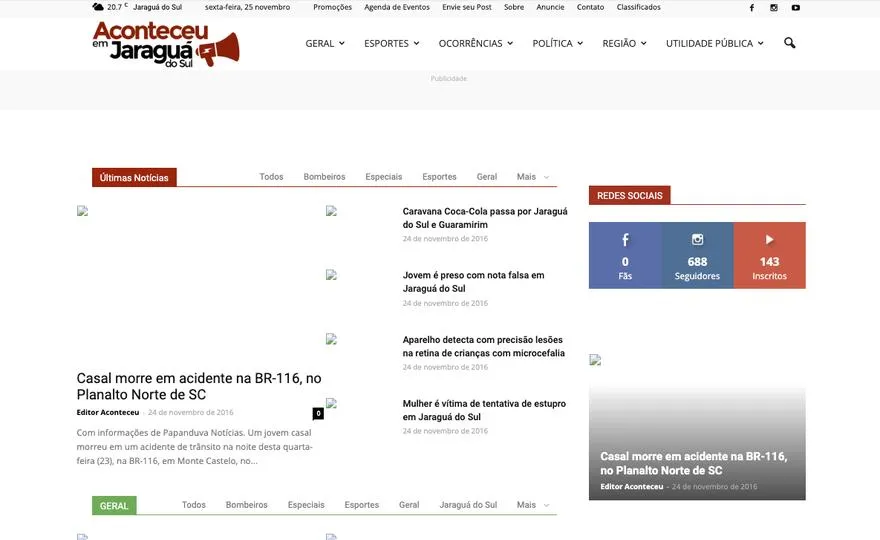Click Jaraguá do Sul weather location
The height and width of the screenshot is (540, 880).
click(158, 7)
